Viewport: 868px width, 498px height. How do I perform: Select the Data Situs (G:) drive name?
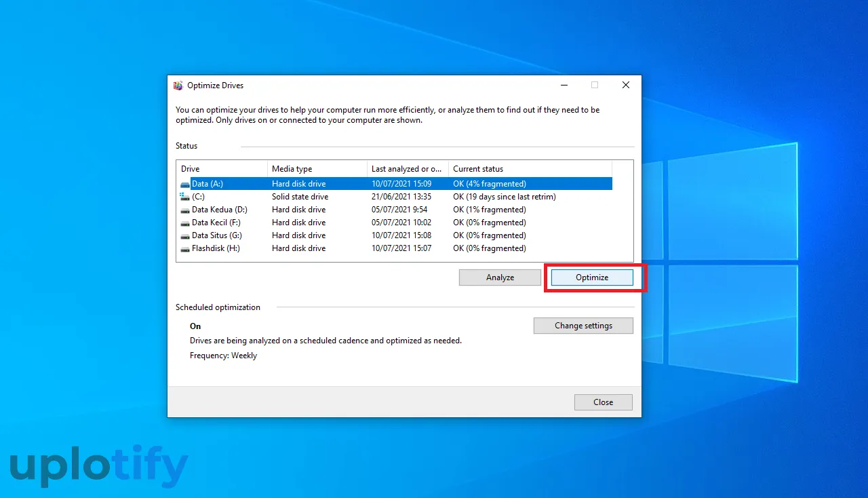[x=217, y=235]
